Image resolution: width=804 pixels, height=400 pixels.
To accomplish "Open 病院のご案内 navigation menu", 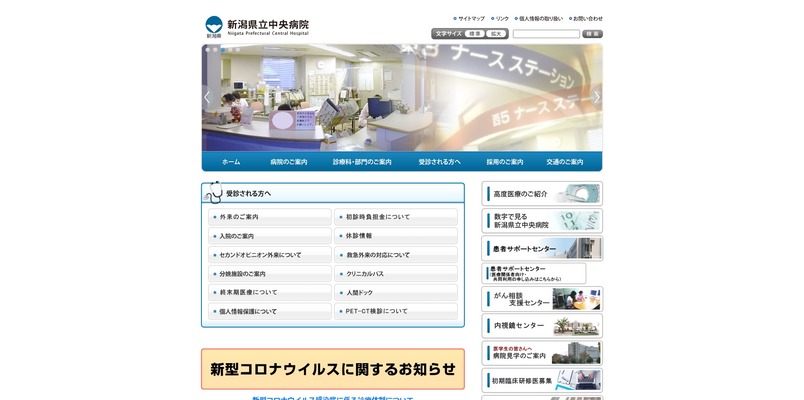I will [289, 162].
